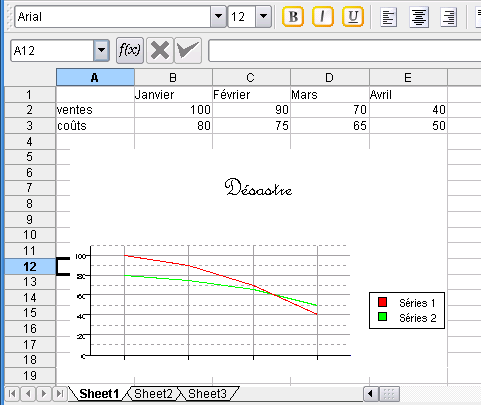Align text left icon
481x405 pixels.
click(x=389, y=17)
